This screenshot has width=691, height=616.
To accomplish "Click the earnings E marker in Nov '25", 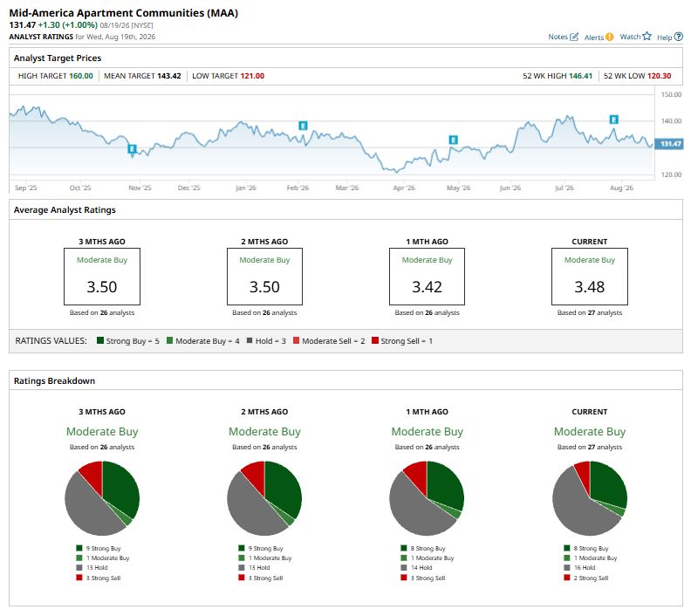I will point(132,149).
